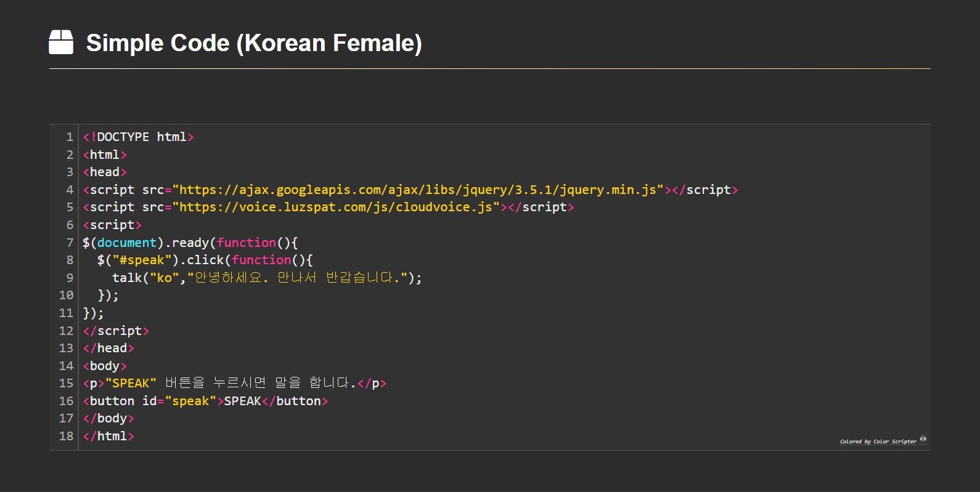Click the blue "document" keyword
980x492 pixels.
(127, 243)
